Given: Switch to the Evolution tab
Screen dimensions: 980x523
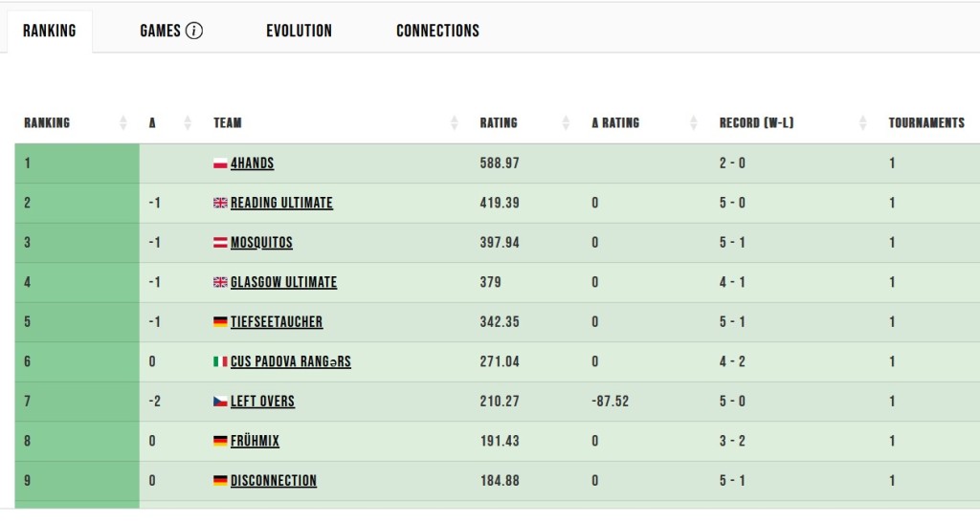Looking at the screenshot, I should [299, 31].
